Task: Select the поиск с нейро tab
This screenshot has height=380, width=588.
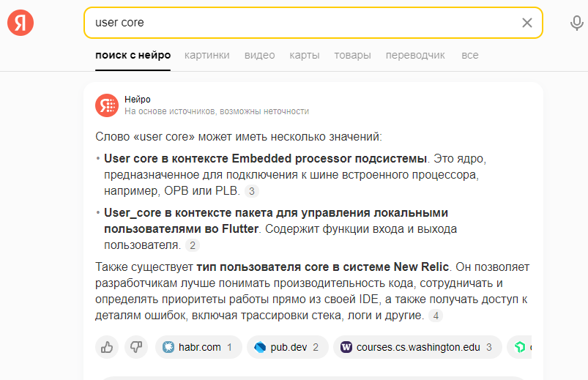Action: (x=133, y=55)
